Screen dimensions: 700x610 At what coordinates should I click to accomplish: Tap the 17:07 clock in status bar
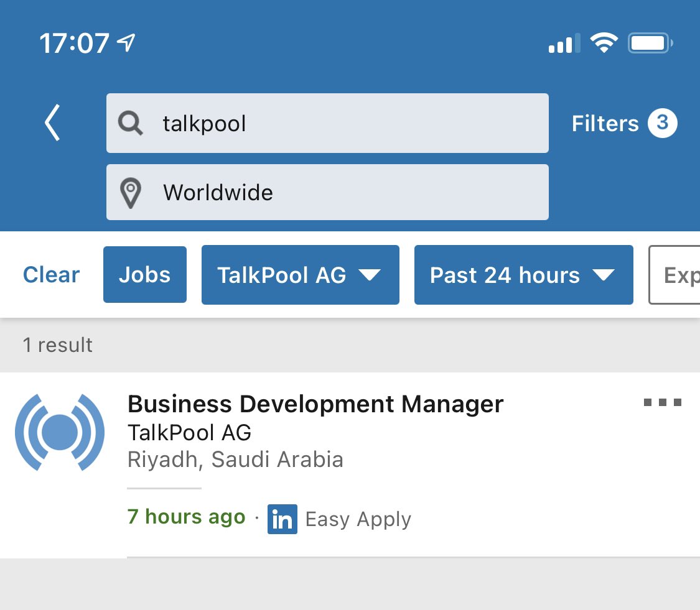pyautogui.click(x=74, y=44)
